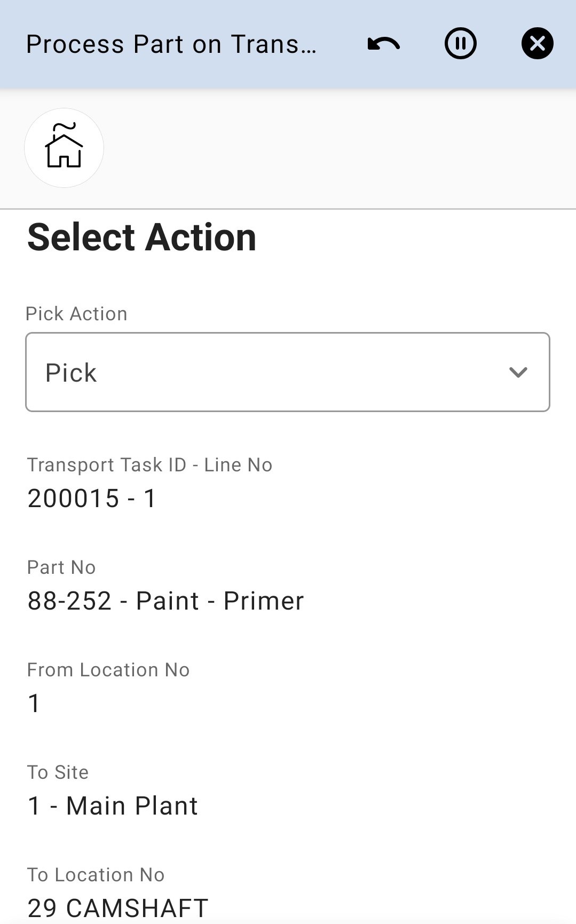Select the 'Pick' value text in the combo box
The height and width of the screenshot is (924, 576).
[x=71, y=373]
